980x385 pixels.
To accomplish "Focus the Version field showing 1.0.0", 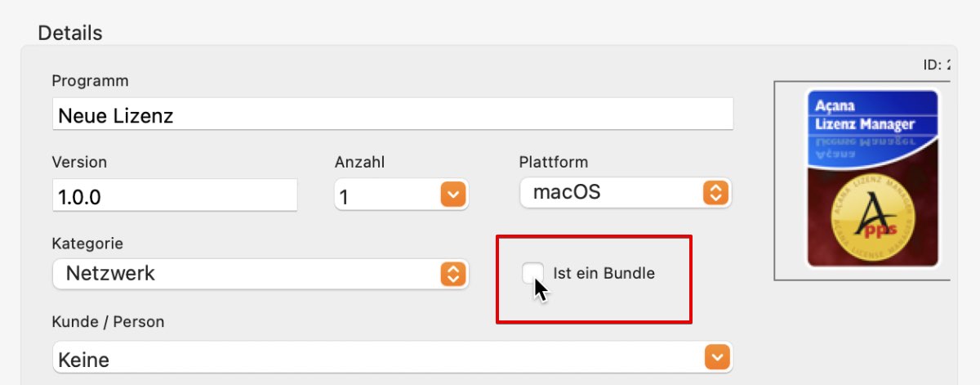I will [x=174, y=195].
